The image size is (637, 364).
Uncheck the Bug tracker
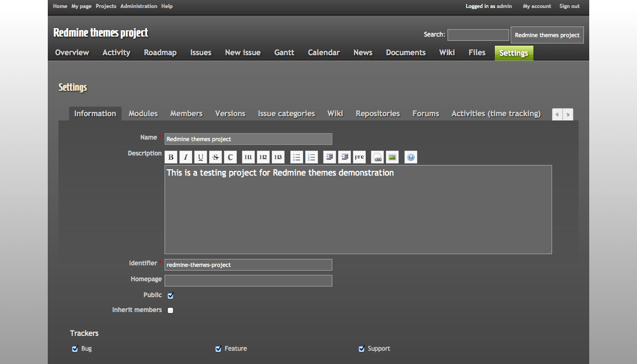coord(75,349)
